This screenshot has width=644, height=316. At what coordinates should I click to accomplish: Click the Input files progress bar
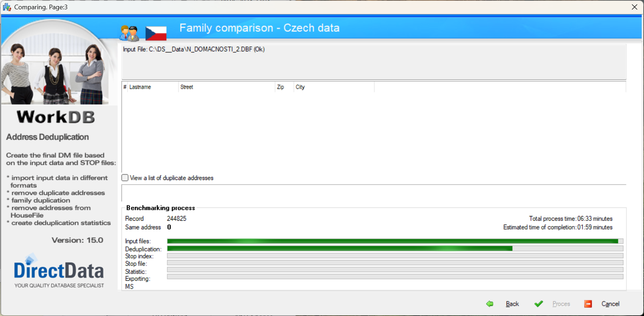395,241
